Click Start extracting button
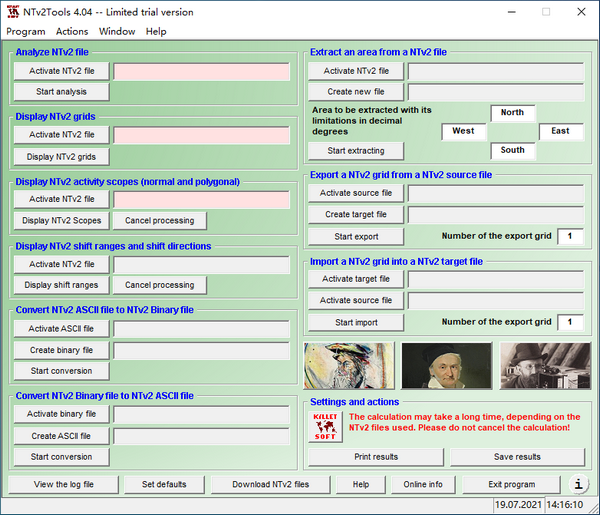 click(356, 151)
